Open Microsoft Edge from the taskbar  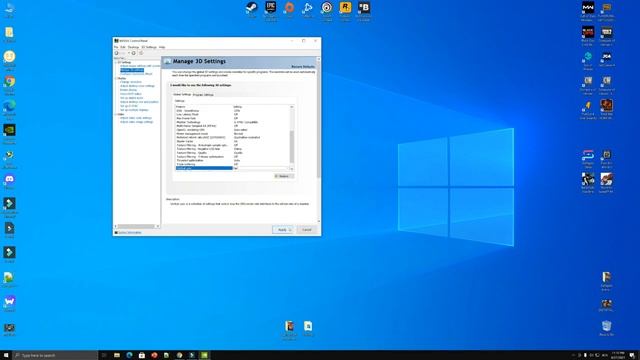[129, 356]
